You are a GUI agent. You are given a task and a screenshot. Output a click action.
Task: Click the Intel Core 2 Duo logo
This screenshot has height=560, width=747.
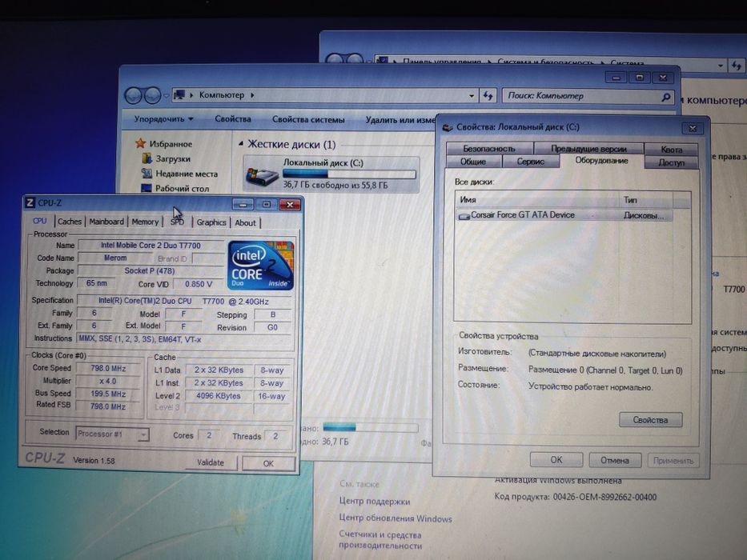(x=260, y=266)
